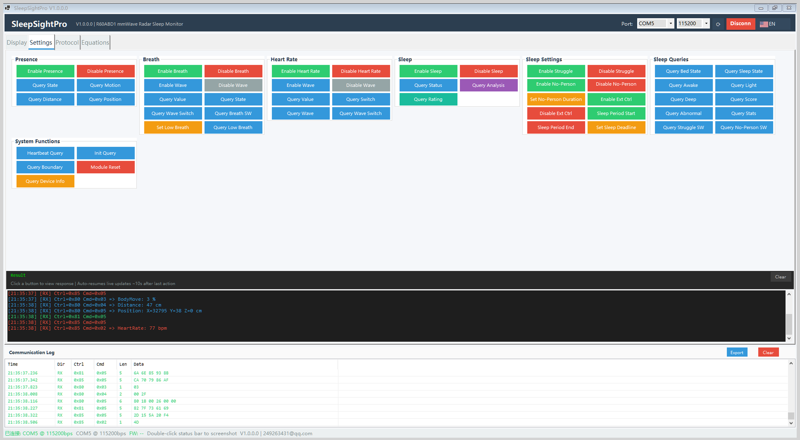Click the result console vertical scrollbar
This screenshot has width=800, height=440.
click(789, 316)
